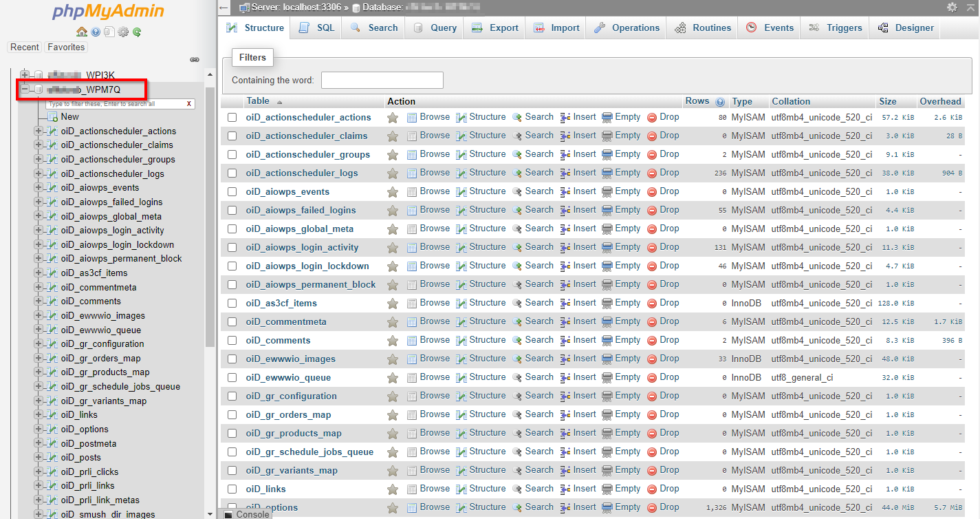The height and width of the screenshot is (519, 980).
Task: Open the Favorites list button
Action: pos(66,47)
